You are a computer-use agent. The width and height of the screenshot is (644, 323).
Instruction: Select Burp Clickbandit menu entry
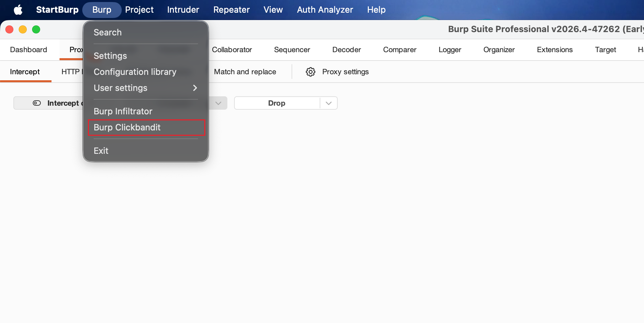pyautogui.click(x=146, y=127)
